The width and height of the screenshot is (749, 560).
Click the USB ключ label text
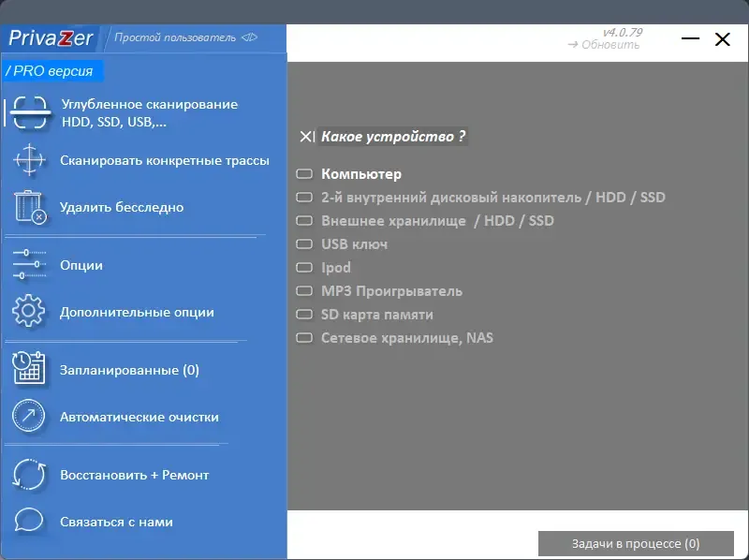tap(354, 244)
